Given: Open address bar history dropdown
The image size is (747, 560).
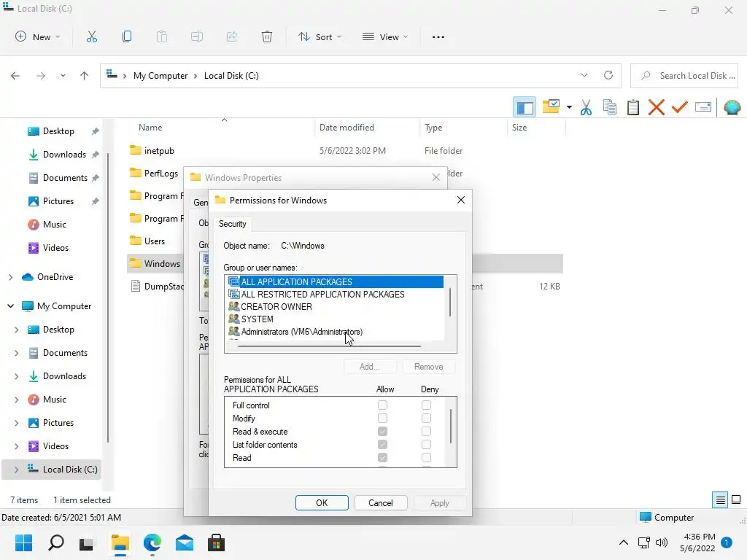Looking at the screenshot, I should coord(584,75).
